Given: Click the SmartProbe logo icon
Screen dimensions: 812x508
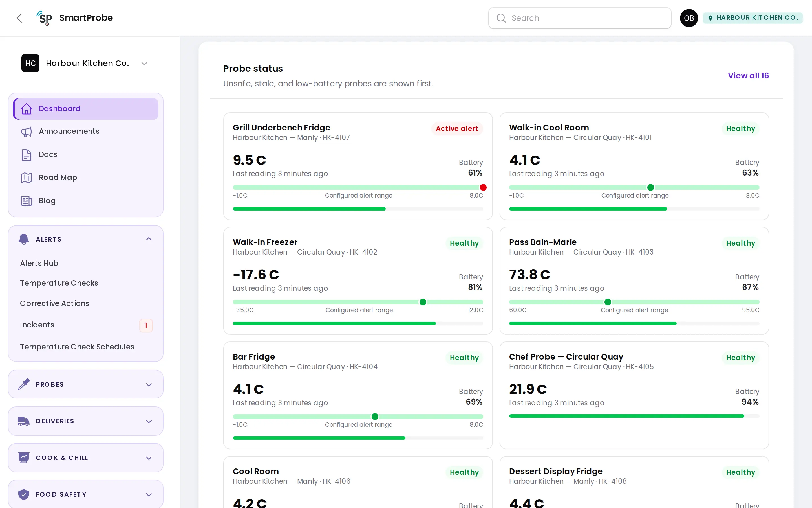Looking at the screenshot, I should pyautogui.click(x=44, y=18).
